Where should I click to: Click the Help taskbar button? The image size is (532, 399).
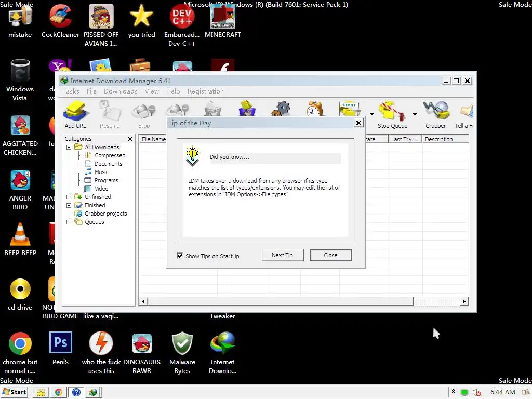click(76, 393)
